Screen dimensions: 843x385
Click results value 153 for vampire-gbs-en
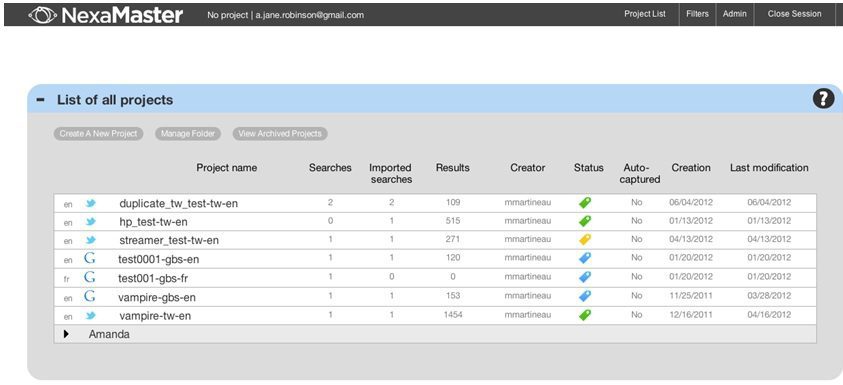pos(453,296)
